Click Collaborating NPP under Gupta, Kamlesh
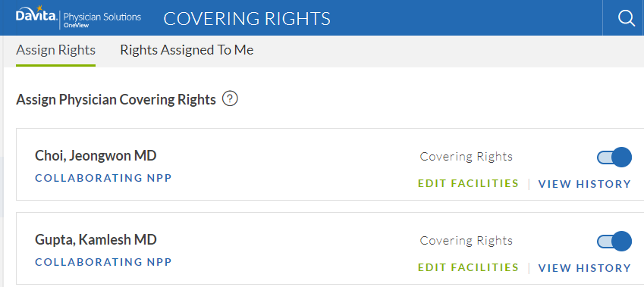This screenshot has width=644, height=287. (103, 262)
